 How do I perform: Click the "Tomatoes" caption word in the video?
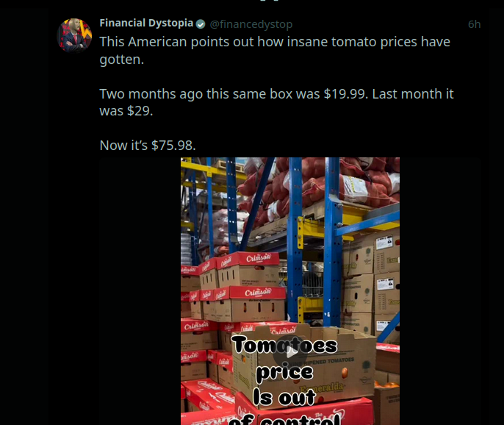284,345
